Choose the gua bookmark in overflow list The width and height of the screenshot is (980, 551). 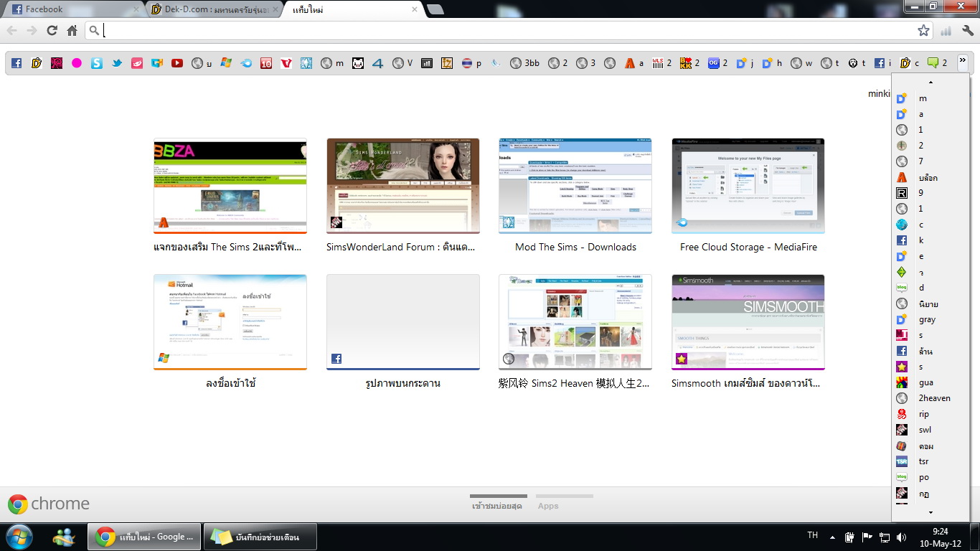930,382
